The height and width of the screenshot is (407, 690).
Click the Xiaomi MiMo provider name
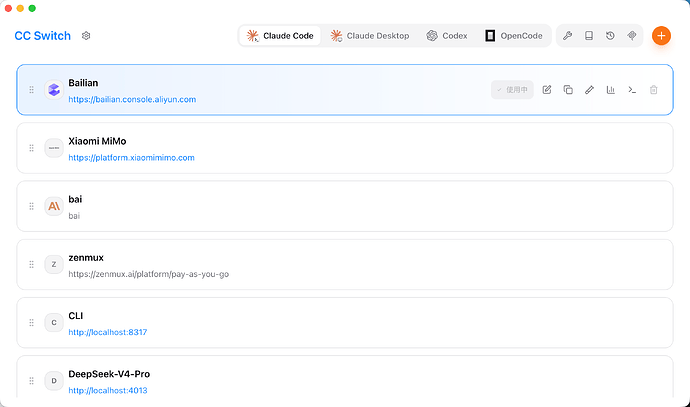pyautogui.click(x=97, y=141)
